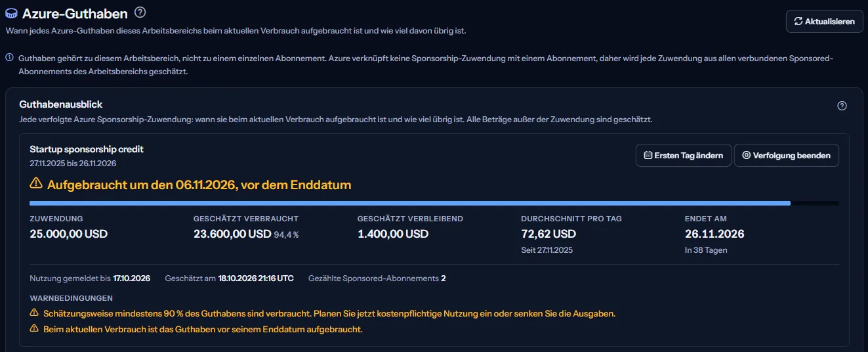
Task: Click the info icon before the Guthaben note
Action: point(9,58)
